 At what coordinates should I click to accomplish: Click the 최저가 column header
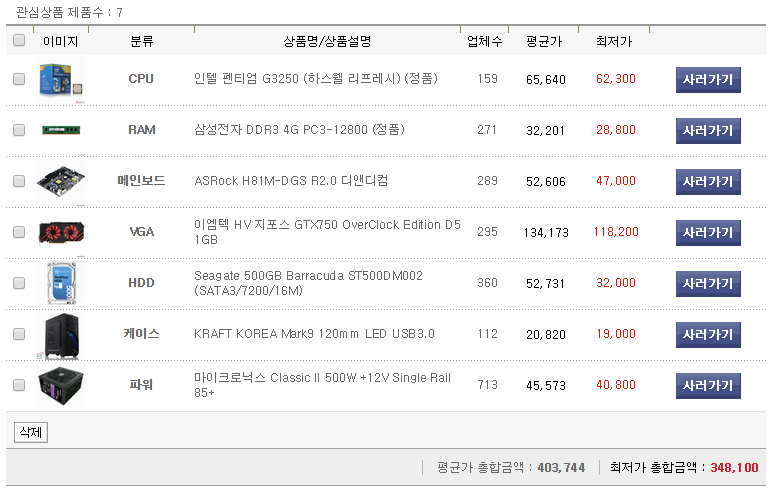(x=613, y=42)
